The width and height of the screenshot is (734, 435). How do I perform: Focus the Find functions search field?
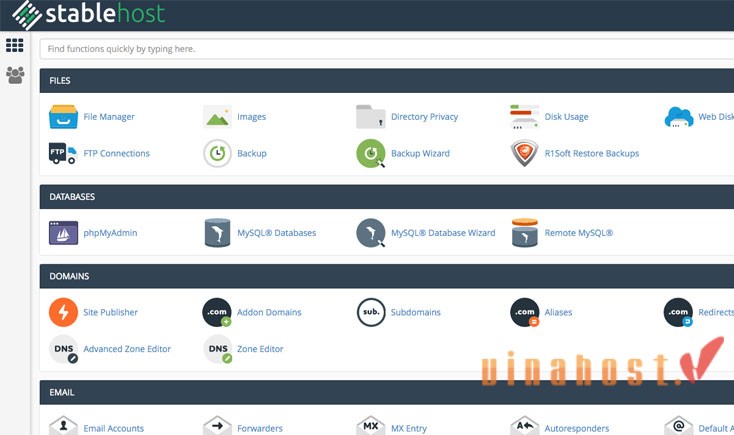(387, 49)
